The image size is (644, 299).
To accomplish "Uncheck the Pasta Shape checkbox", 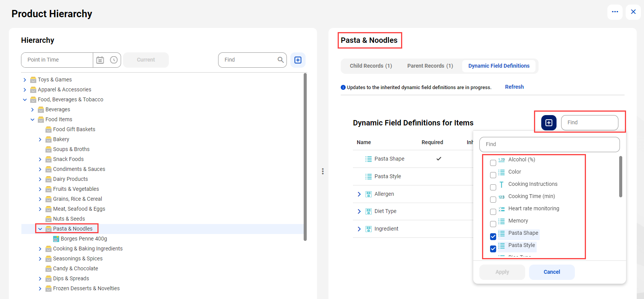I will point(493,236).
